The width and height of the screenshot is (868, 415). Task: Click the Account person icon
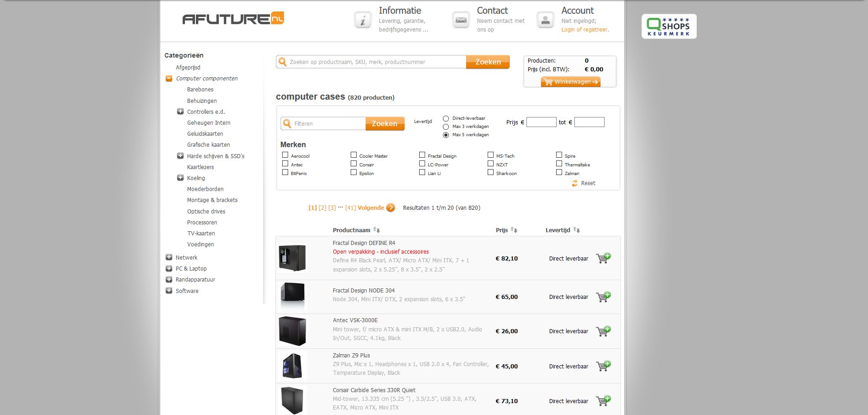545,20
